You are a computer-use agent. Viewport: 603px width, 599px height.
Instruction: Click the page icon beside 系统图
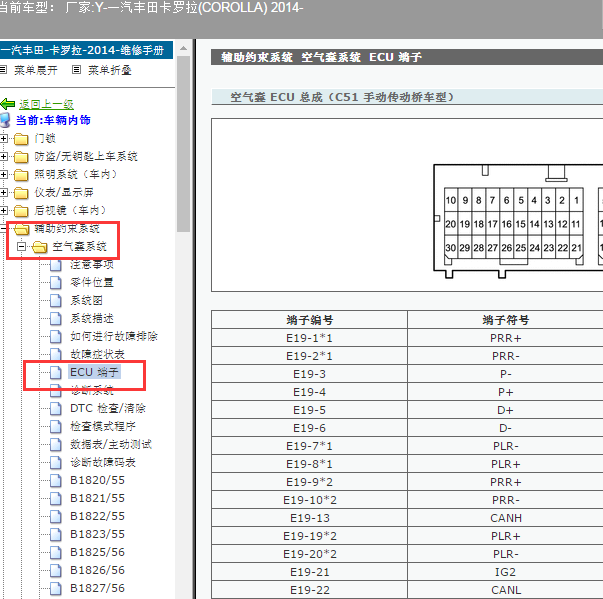(56, 301)
